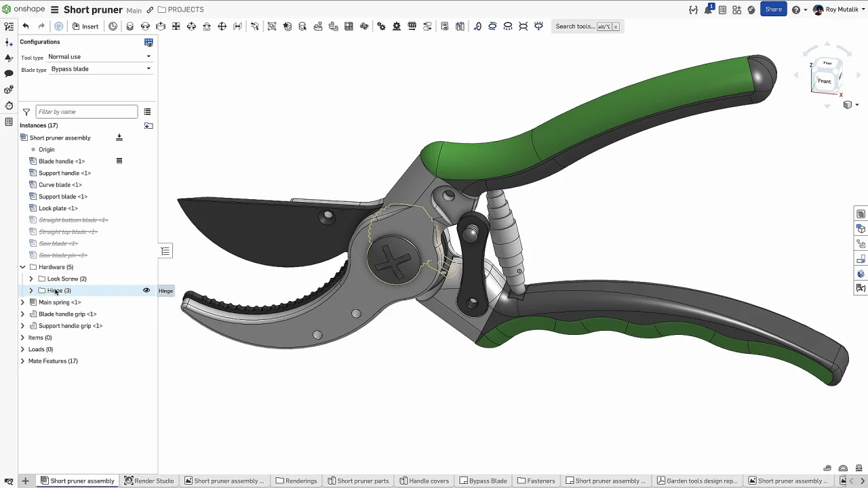This screenshot has height=488, width=868.
Task: Open the Tool type dropdown
Action: coord(99,57)
